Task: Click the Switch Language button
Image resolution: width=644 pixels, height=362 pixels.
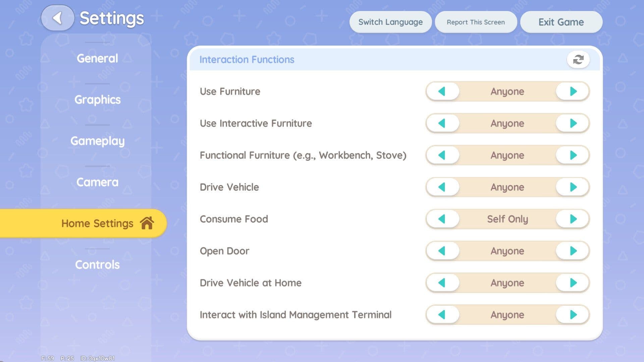Action: (x=390, y=22)
